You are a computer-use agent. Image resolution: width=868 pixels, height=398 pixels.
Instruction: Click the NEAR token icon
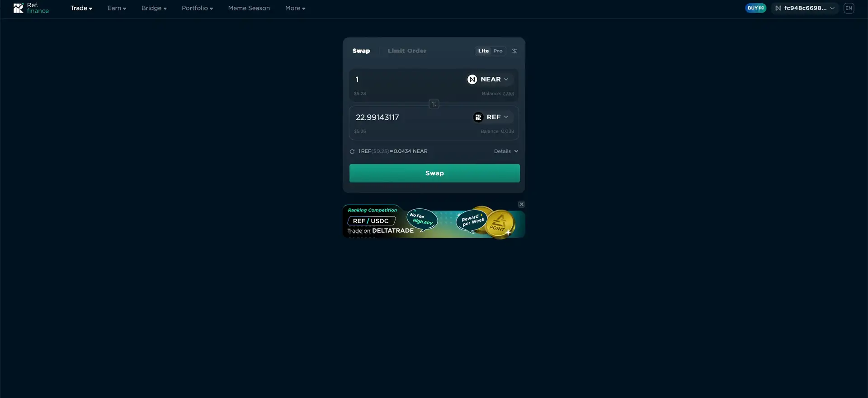472,80
